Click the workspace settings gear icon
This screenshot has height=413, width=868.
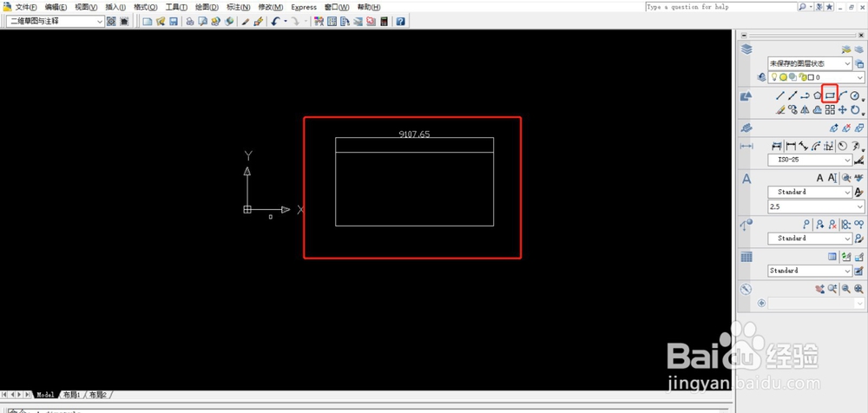(111, 22)
